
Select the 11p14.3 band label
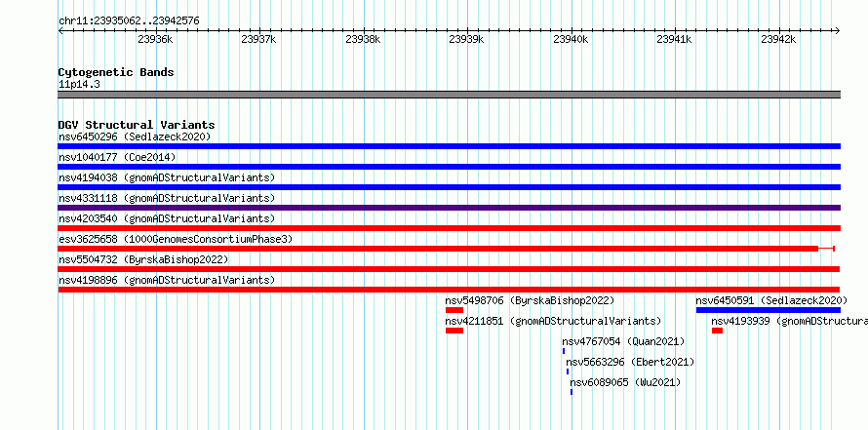(x=79, y=85)
